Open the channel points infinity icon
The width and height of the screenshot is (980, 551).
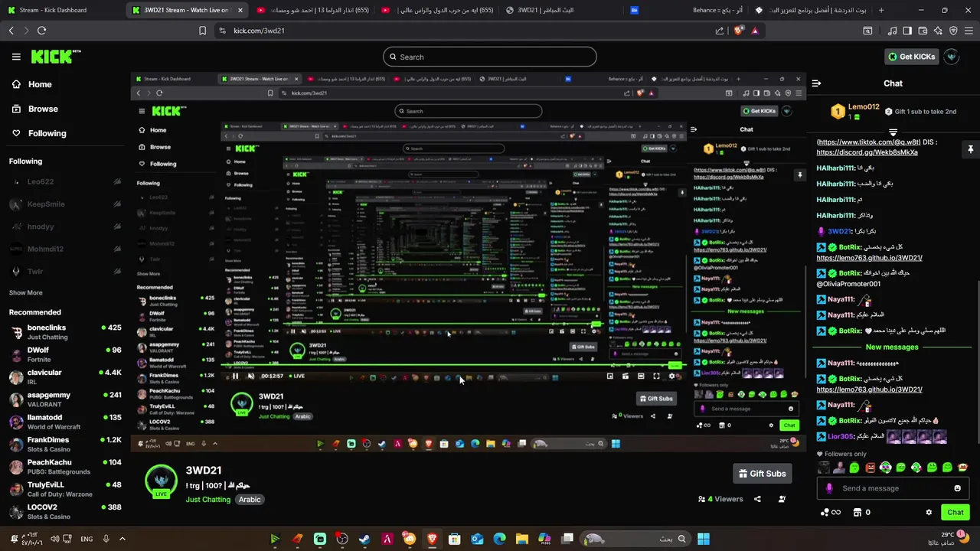(x=831, y=512)
